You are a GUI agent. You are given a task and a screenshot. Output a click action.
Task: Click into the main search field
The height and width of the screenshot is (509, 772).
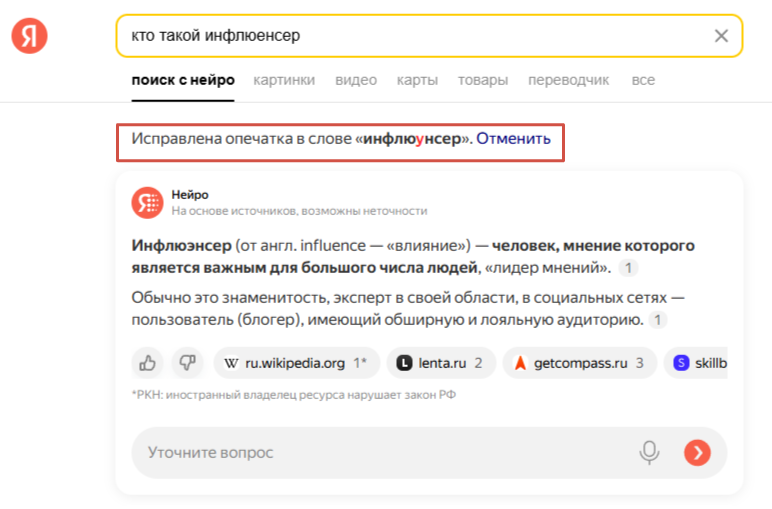[400, 36]
